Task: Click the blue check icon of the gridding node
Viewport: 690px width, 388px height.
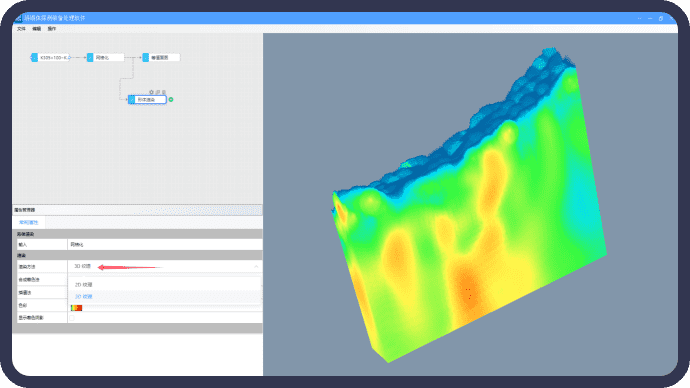Action: (x=90, y=58)
